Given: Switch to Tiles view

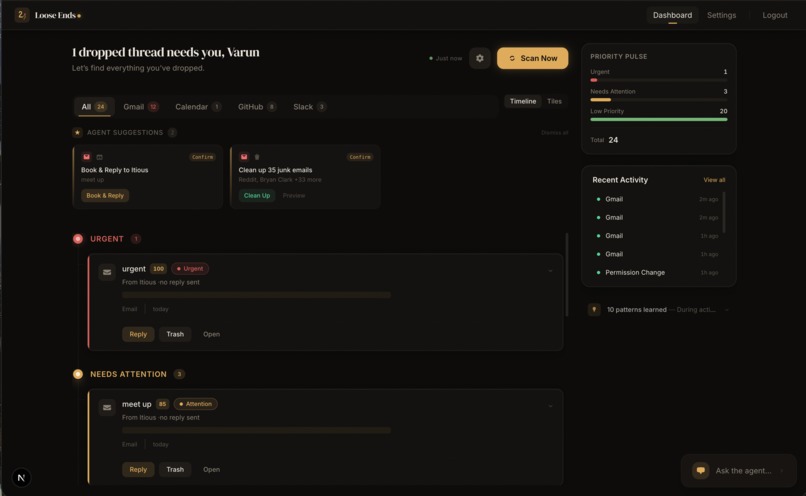Looking at the screenshot, I should (554, 101).
